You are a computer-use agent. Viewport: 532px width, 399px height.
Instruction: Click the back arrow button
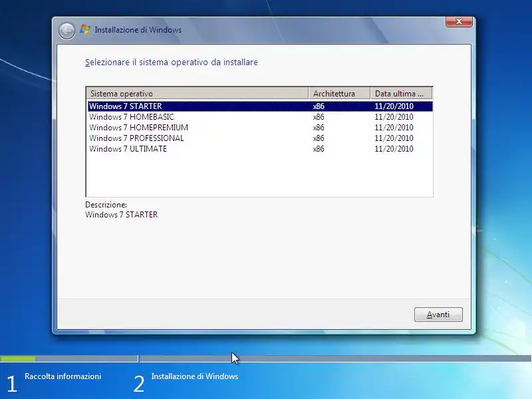[66, 31]
